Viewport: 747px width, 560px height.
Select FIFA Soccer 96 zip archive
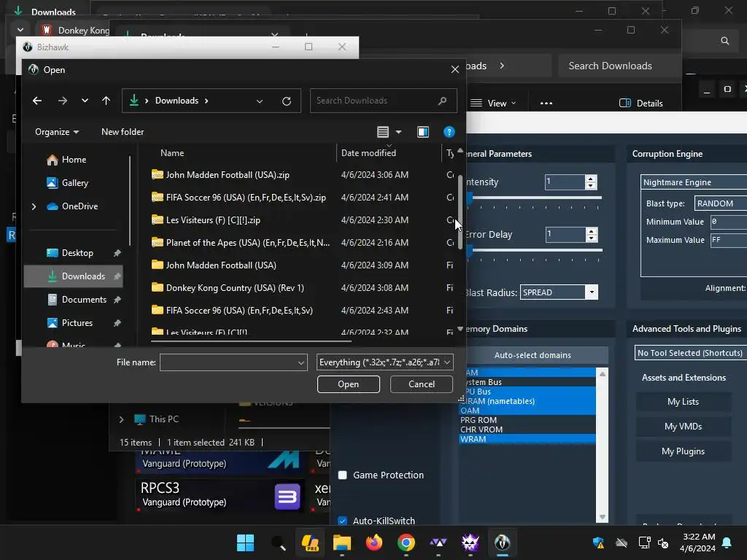pos(246,197)
